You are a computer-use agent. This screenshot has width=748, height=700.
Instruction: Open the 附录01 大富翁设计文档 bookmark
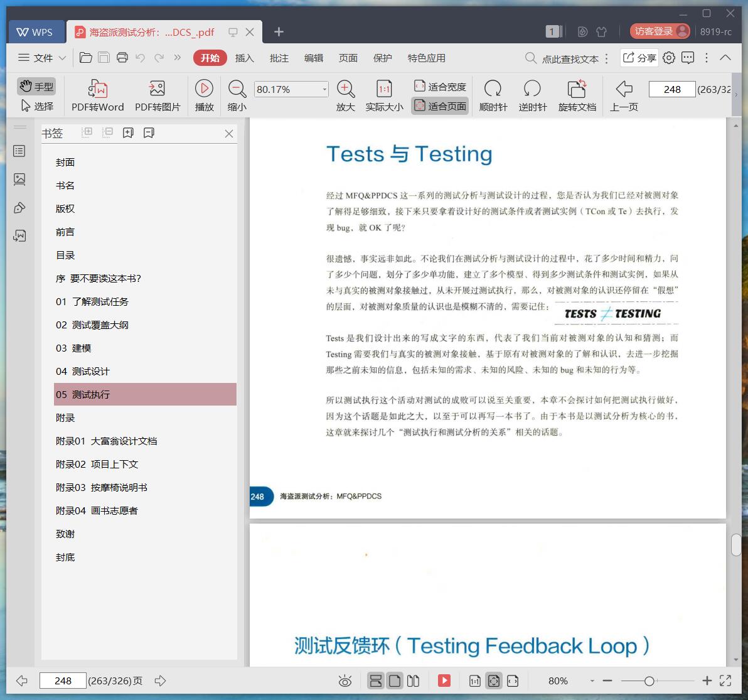coord(107,441)
